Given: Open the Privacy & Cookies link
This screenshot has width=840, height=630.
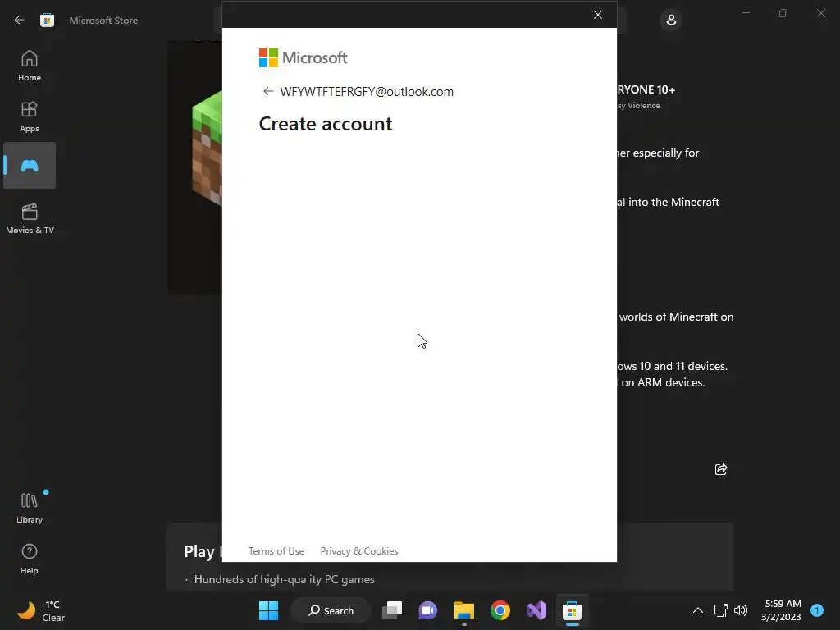Looking at the screenshot, I should 359,550.
